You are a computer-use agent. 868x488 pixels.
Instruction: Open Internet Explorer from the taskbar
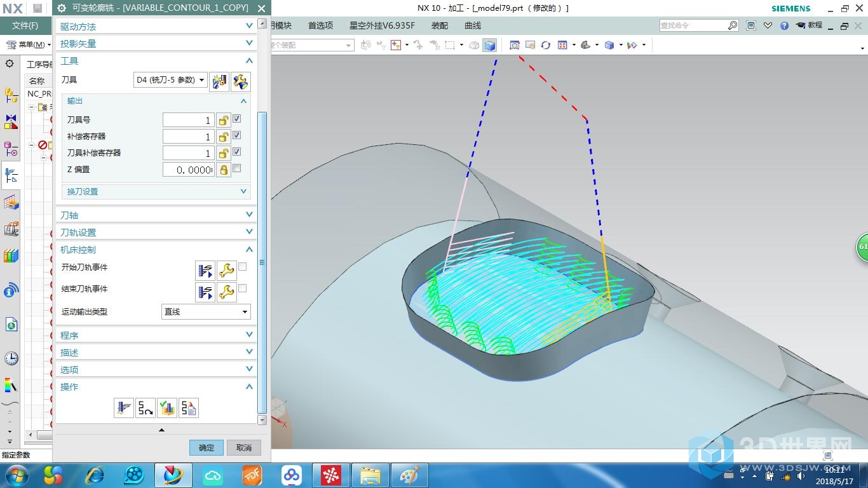95,475
